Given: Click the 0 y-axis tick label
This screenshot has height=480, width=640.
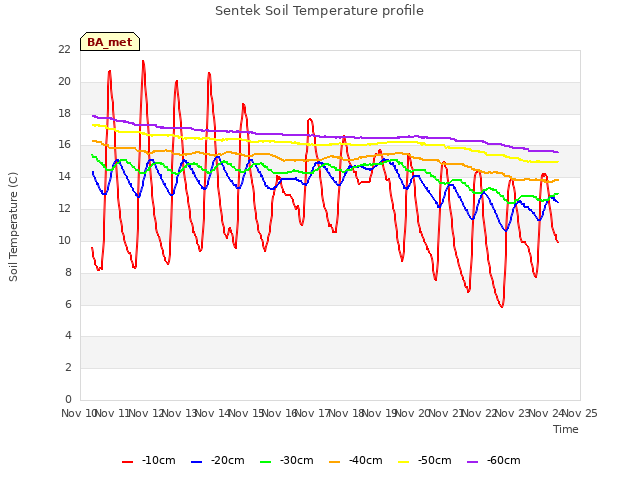Looking at the screenshot, I should (x=68, y=399).
